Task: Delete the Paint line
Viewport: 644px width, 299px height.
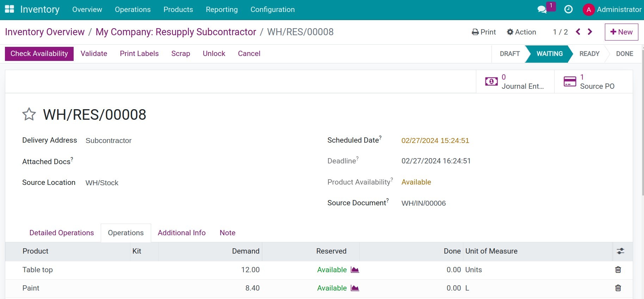Action: [618, 288]
